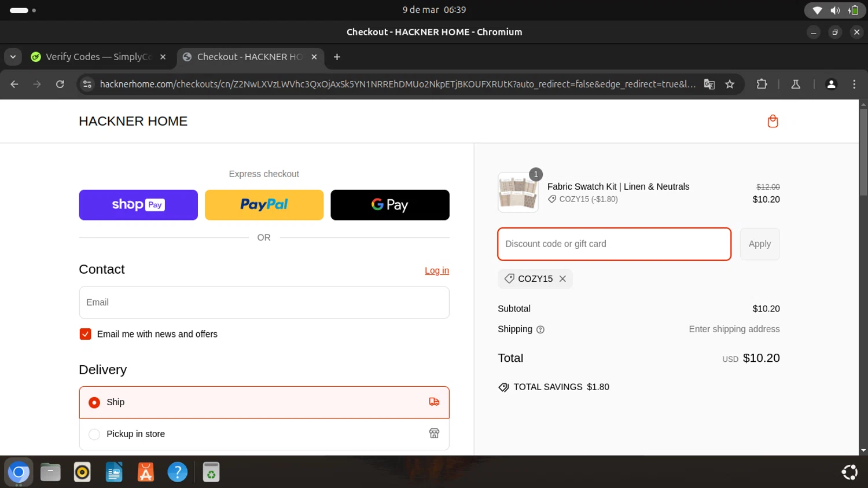Click the HACKNER HOME store logo
The height and width of the screenshot is (488, 868).
(133, 121)
